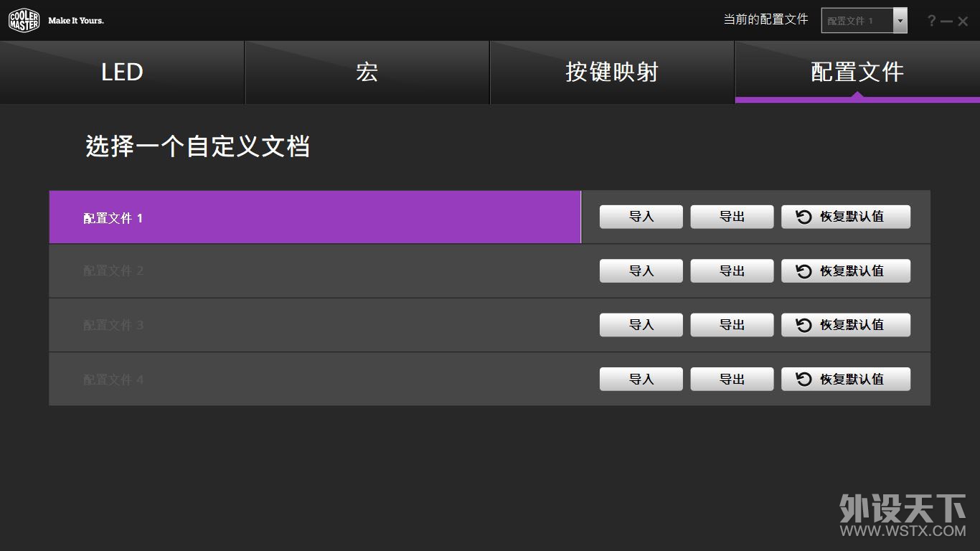Click the 恢复默认值 button for 配置文件 2
Screen dimensions: 980x551
click(x=845, y=271)
